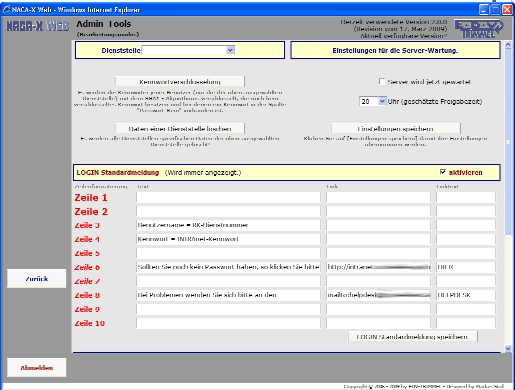The width and height of the screenshot is (515, 390).
Task: Click the Zeile 1 link field
Action: click(x=378, y=197)
